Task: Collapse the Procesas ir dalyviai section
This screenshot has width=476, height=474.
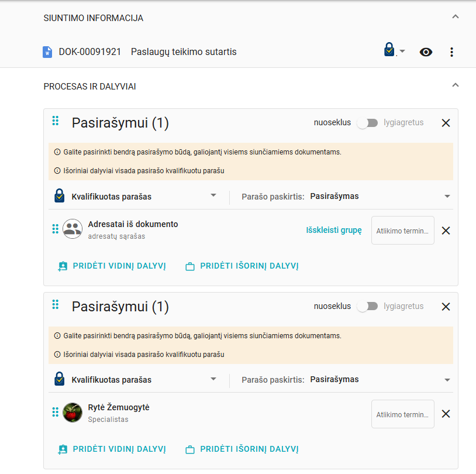Action: click(x=456, y=85)
